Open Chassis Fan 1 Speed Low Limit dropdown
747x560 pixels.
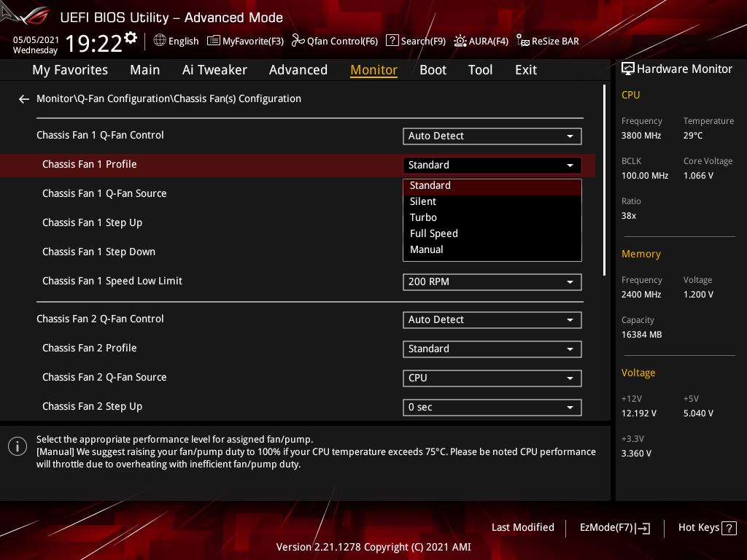point(492,282)
